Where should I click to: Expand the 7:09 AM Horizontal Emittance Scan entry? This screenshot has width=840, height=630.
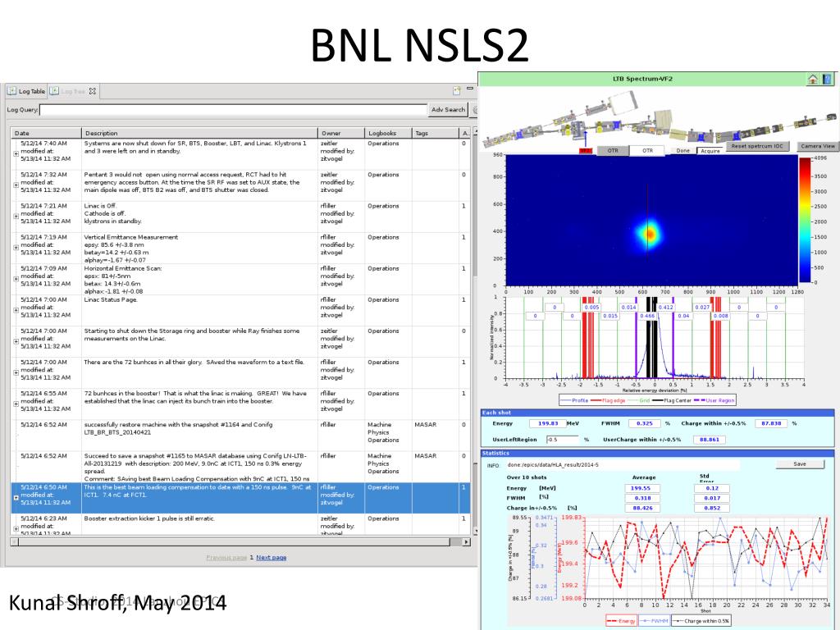point(16,279)
